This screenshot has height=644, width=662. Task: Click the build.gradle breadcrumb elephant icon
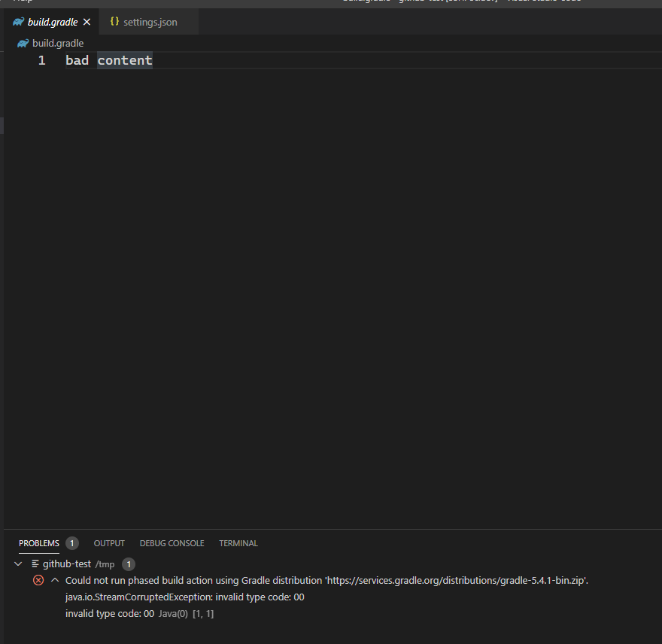(x=23, y=44)
